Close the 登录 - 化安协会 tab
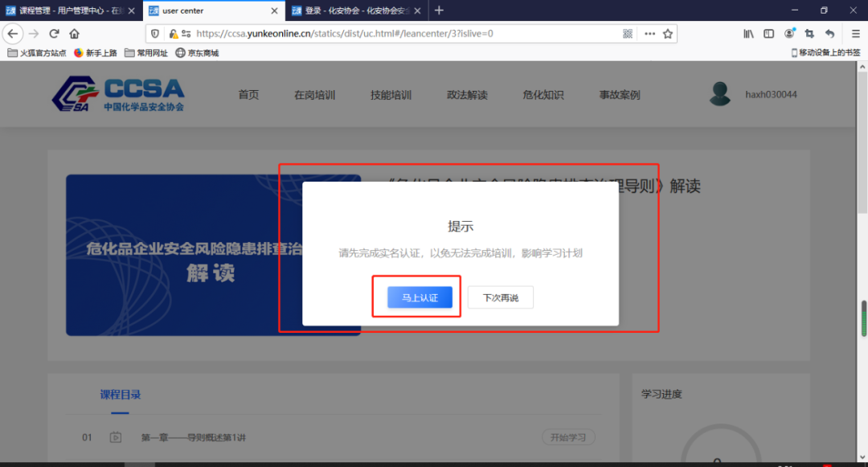 coord(417,10)
